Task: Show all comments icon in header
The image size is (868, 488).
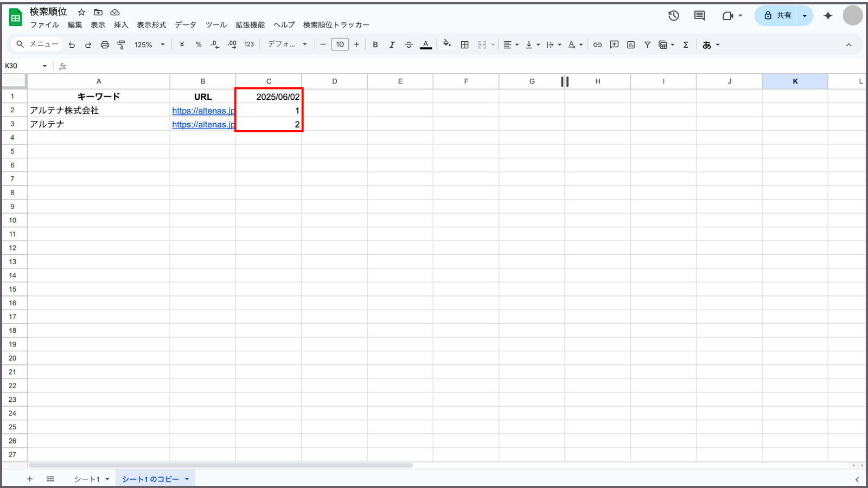Action: click(700, 16)
